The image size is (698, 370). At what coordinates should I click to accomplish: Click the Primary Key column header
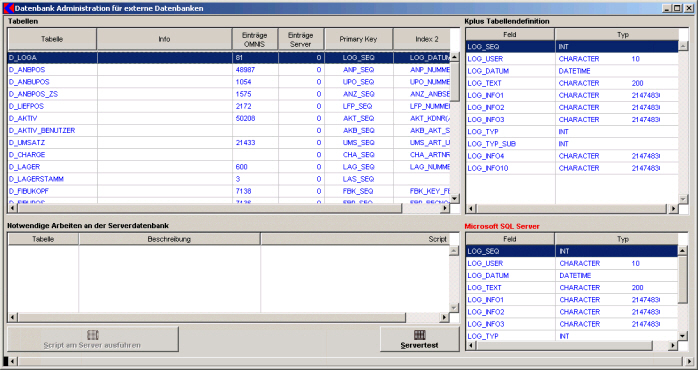coord(358,39)
